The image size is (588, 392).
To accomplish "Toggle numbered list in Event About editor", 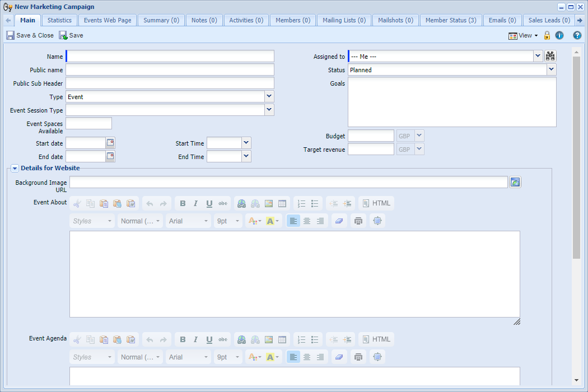I will (x=301, y=203).
